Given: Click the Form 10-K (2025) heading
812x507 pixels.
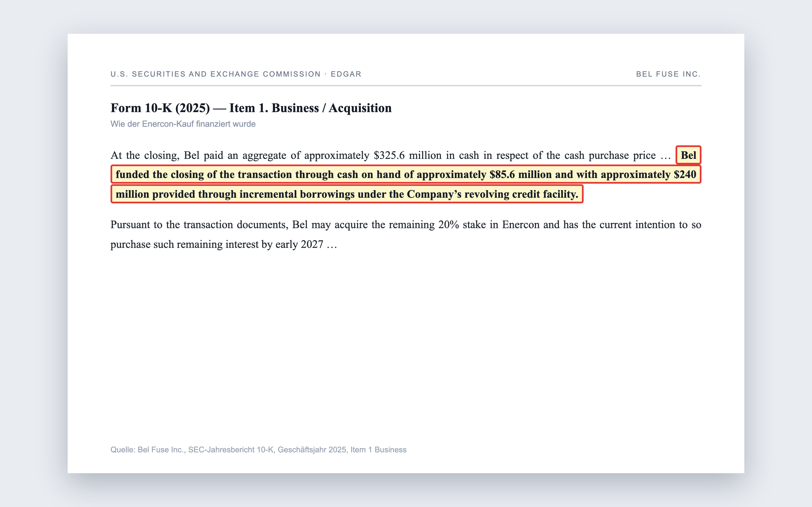Looking at the screenshot, I should (160, 108).
